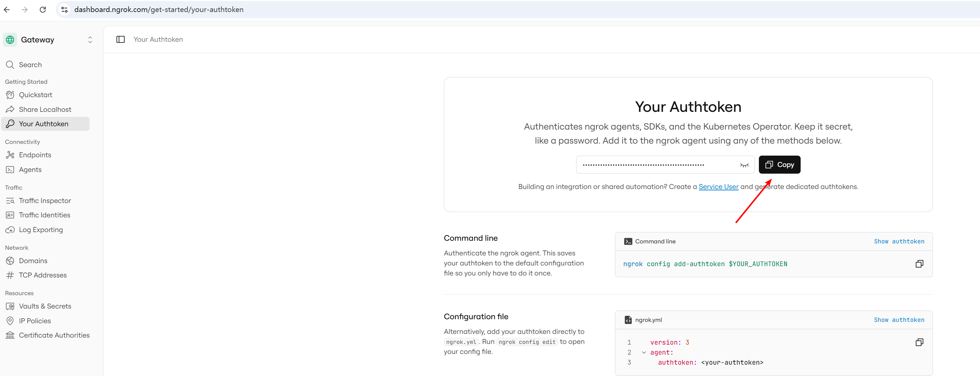Click the Your Authtoken breadcrumb title
This screenshot has width=980, height=376.
[158, 39]
